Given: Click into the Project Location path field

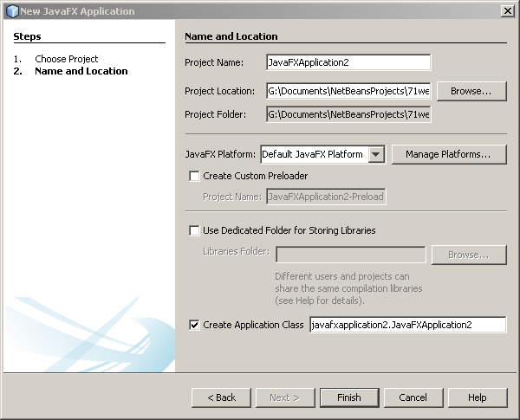Looking at the screenshot, I should coord(348,91).
